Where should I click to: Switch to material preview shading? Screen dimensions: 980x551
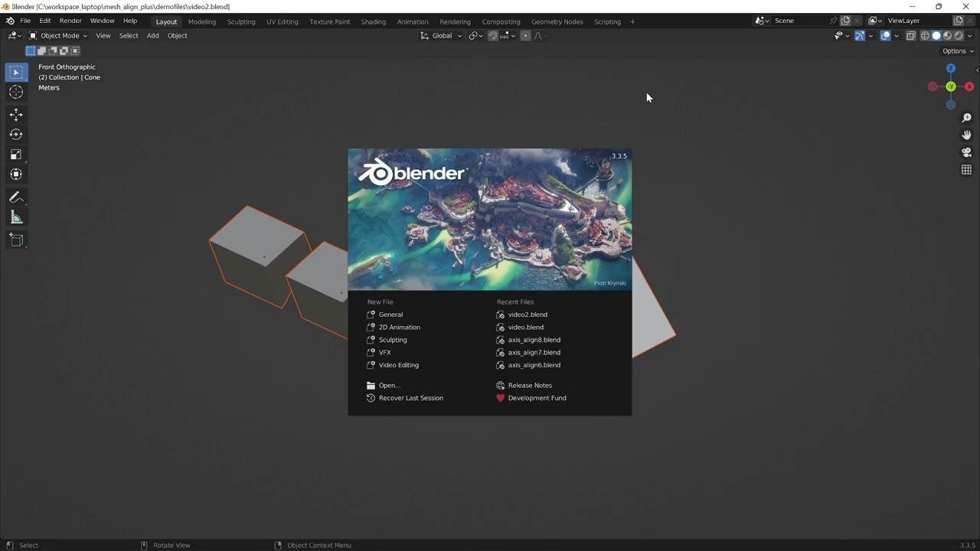947,36
